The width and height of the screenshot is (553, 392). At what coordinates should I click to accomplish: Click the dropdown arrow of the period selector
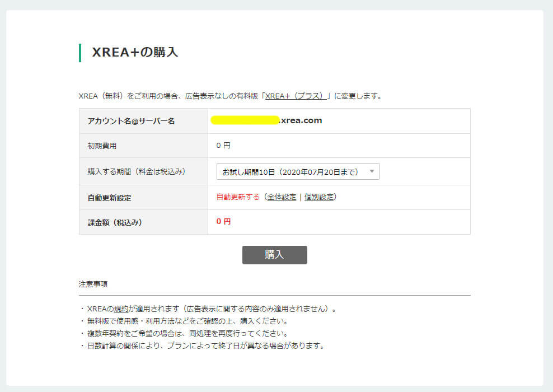372,171
